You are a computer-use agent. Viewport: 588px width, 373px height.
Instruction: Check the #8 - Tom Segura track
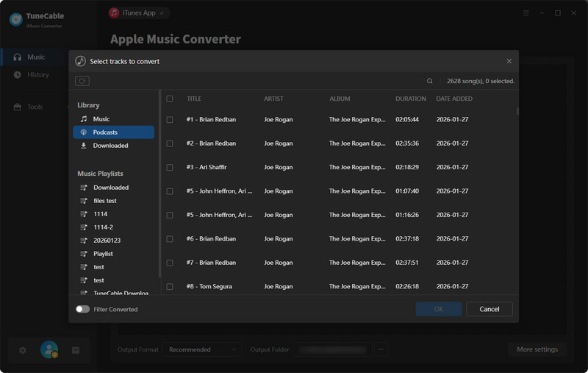pos(170,287)
